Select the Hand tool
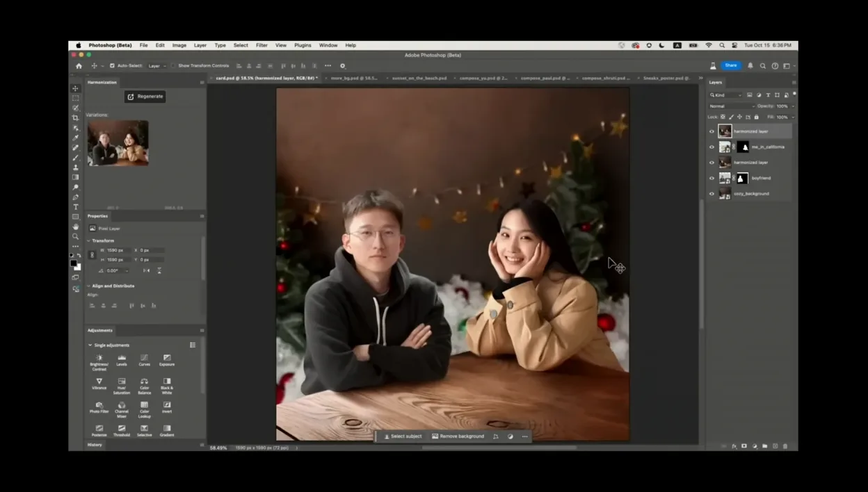Viewport: 868px width, 492px height. click(76, 227)
